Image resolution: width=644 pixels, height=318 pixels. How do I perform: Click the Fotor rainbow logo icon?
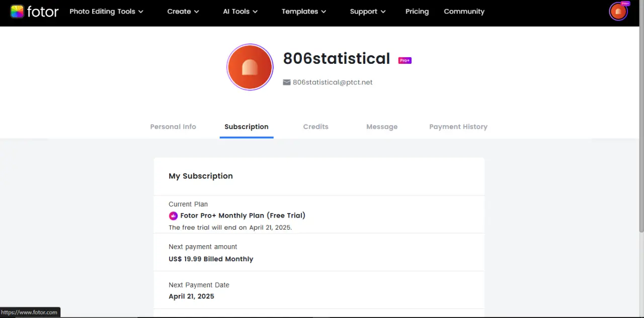17,12
